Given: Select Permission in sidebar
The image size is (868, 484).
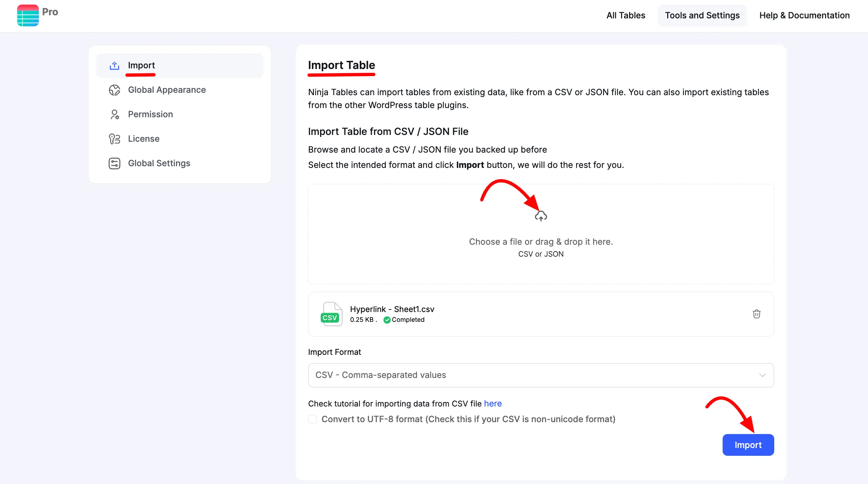Looking at the screenshot, I should click(x=180, y=115).
